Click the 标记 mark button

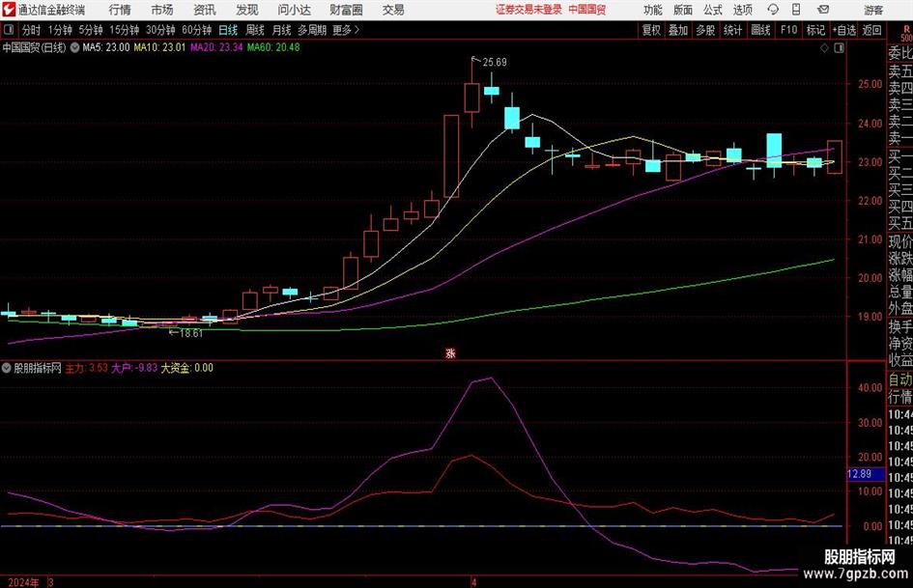pyautogui.click(x=815, y=30)
